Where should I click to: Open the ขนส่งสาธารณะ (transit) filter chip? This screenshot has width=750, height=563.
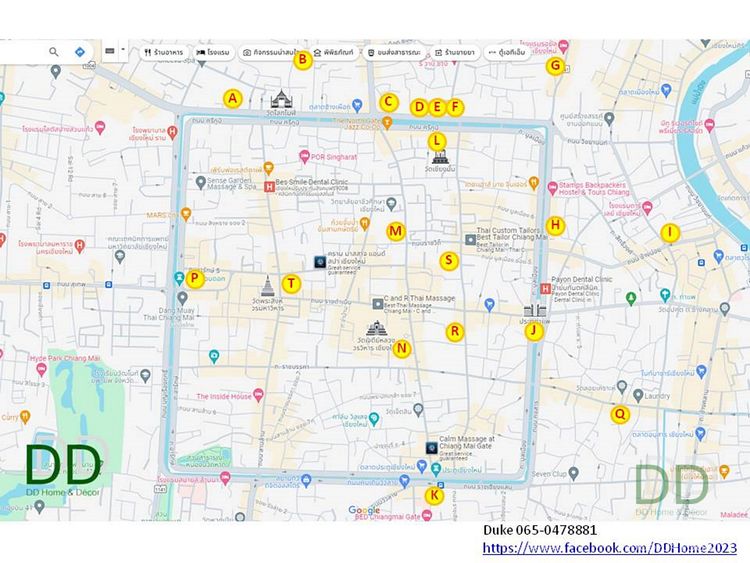point(392,51)
